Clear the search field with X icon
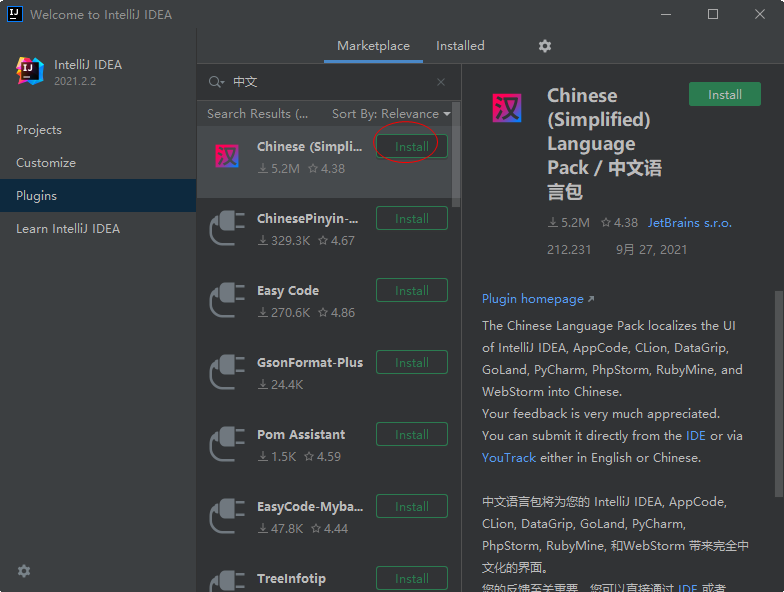The height and width of the screenshot is (592, 784). point(440,82)
